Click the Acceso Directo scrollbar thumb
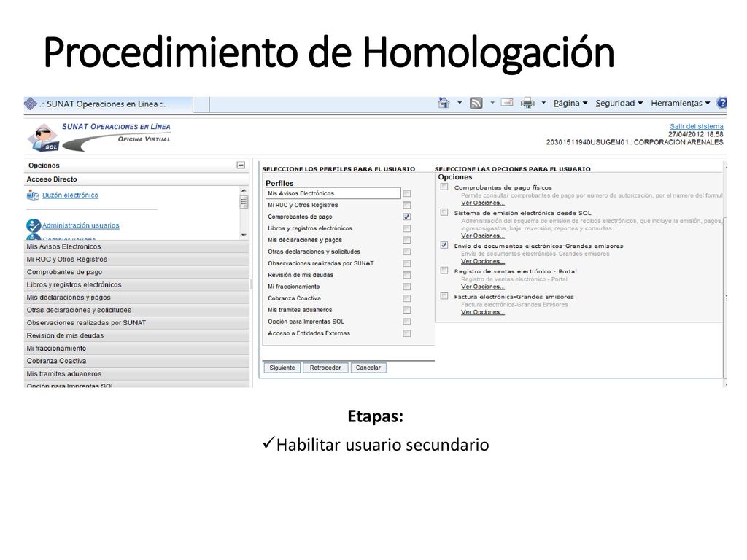 pyautogui.click(x=244, y=202)
